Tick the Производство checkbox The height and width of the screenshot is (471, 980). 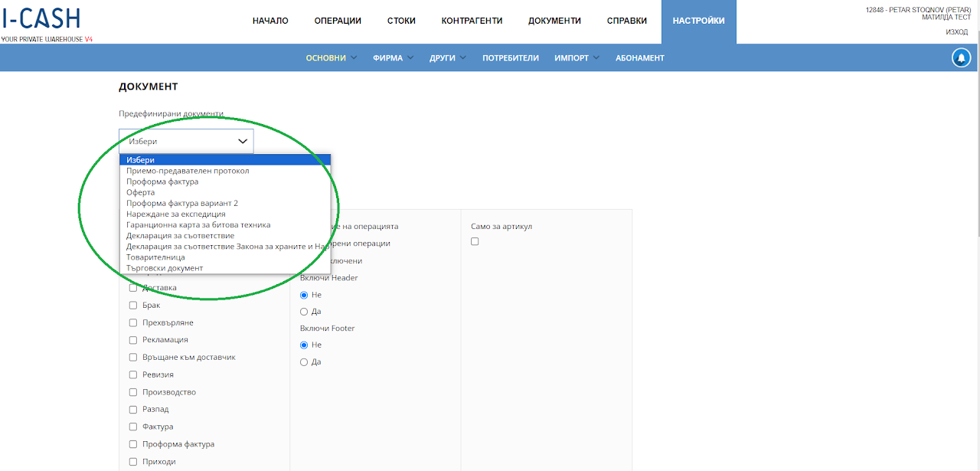click(133, 392)
